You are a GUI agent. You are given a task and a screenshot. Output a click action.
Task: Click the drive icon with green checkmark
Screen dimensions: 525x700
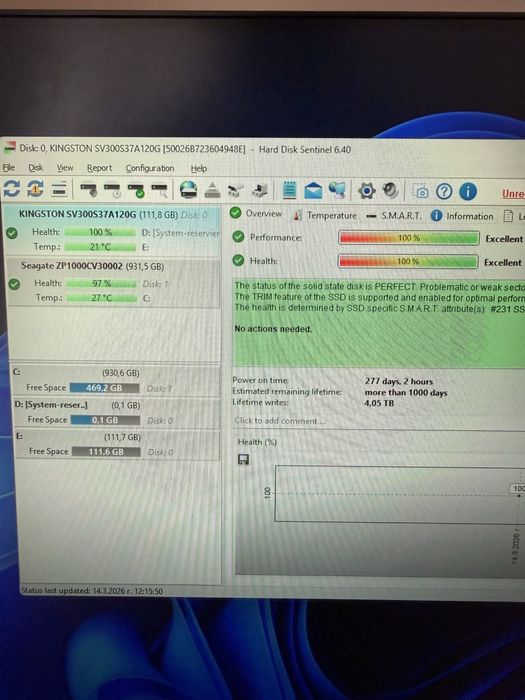tap(136, 191)
